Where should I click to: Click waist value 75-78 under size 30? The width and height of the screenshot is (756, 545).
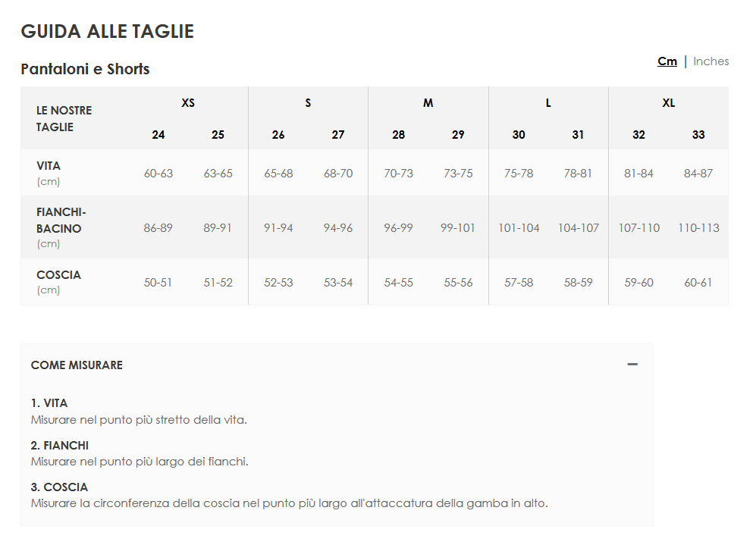coord(519,173)
